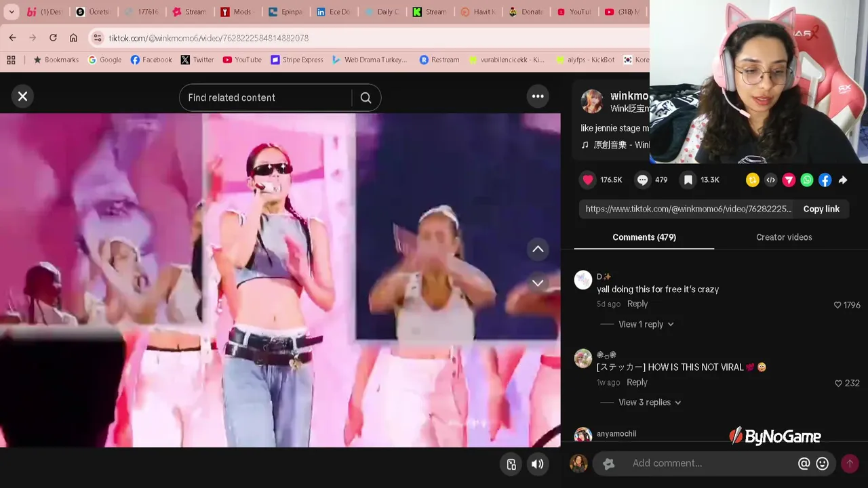Open comments via speech bubble icon
The width and height of the screenshot is (868, 488).
[x=642, y=180]
